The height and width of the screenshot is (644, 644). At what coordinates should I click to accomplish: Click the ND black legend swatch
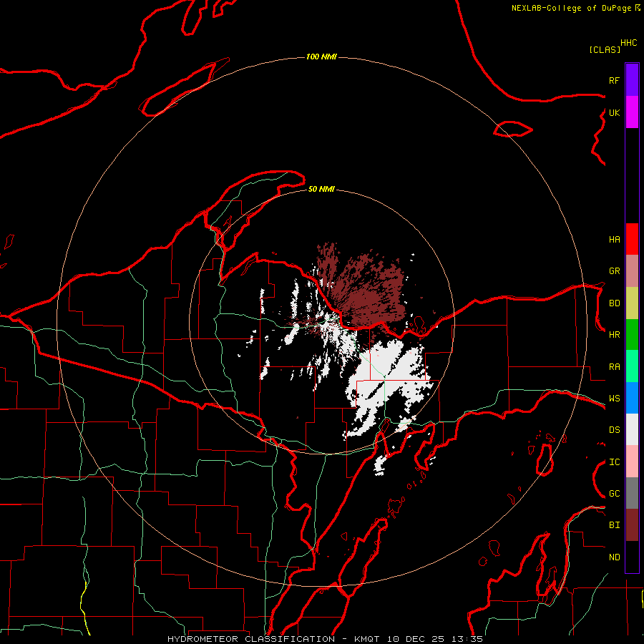point(632,557)
